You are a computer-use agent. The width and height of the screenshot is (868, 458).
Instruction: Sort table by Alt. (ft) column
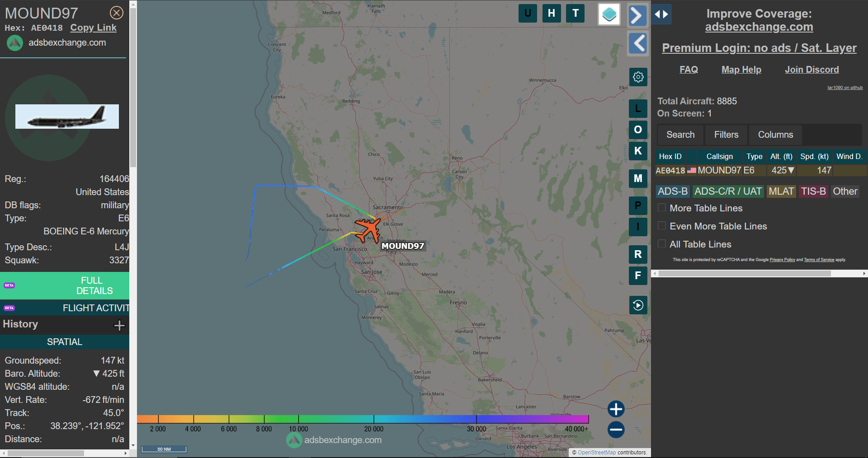pyautogui.click(x=781, y=156)
